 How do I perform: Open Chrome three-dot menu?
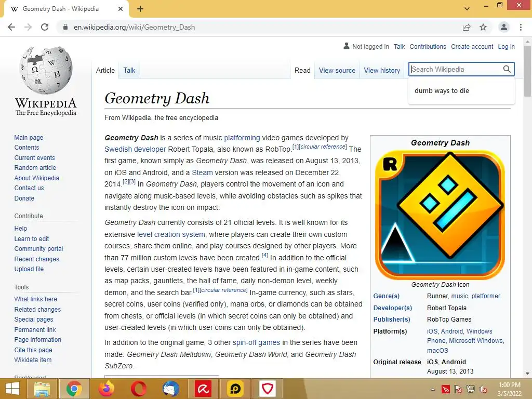521,27
